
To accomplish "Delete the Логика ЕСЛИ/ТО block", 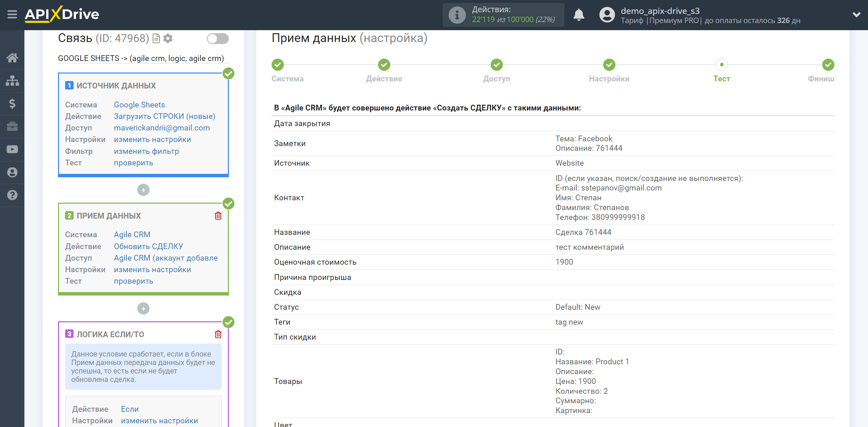I will pyautogui.click(x=218, y=334).
